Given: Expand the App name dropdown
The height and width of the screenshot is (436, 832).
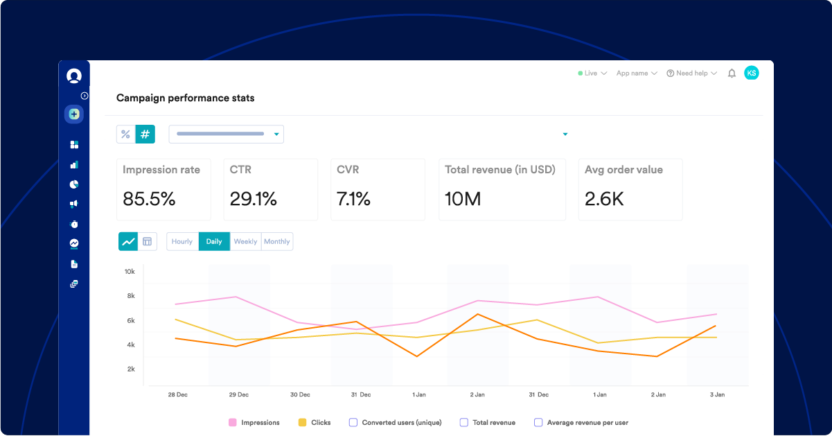Looking at the screenshot, I should click(637, 73).
